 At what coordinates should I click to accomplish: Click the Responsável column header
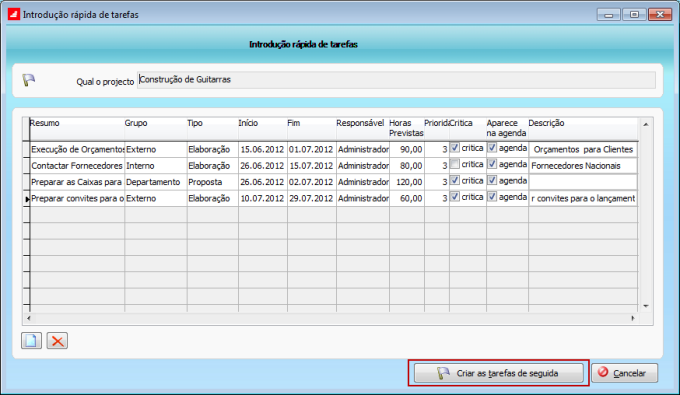[363, 128]
